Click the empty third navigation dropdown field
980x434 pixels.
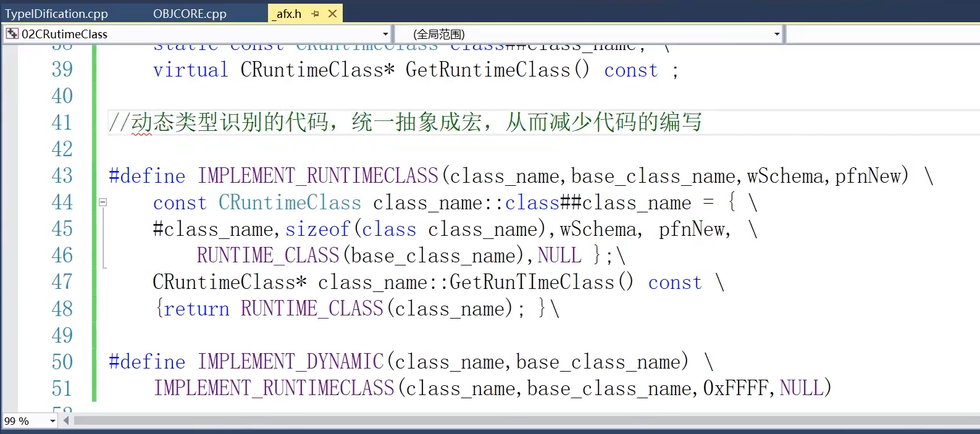pos(883,34)
